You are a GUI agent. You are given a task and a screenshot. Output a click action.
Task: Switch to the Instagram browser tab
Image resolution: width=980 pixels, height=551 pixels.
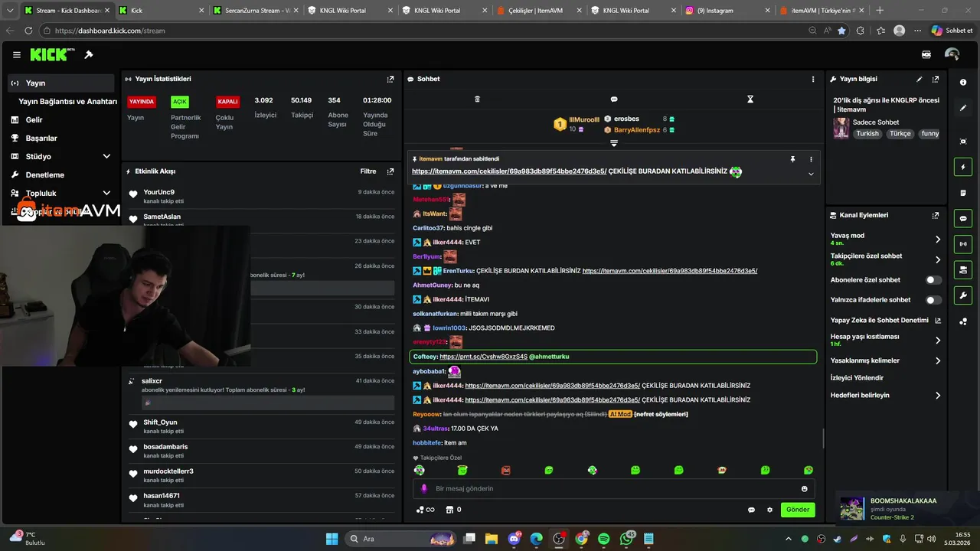[x=727, y=11]
